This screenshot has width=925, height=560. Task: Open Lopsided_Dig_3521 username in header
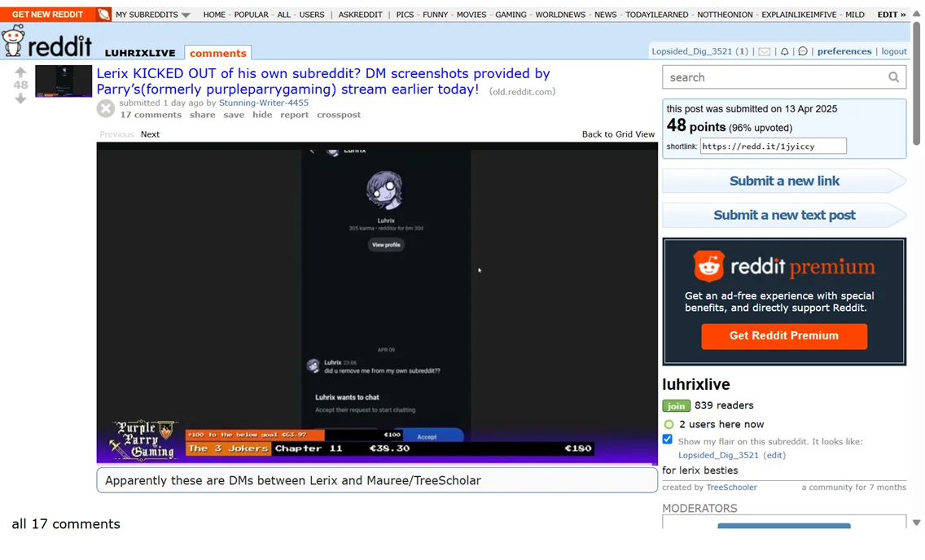(691, 51)
